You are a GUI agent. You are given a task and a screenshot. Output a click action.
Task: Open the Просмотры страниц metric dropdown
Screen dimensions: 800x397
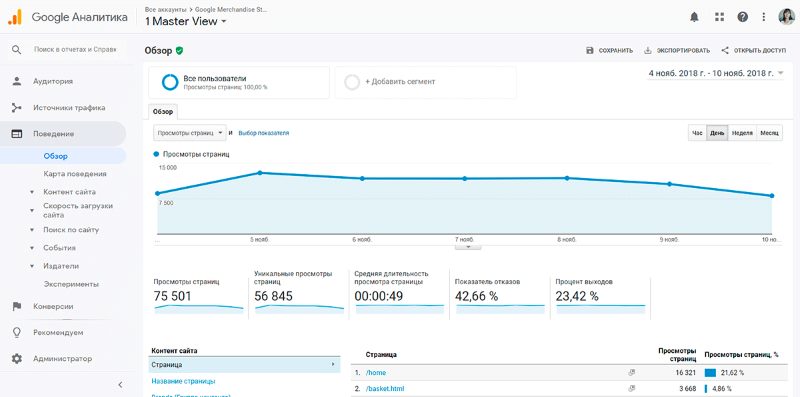[x=190, y=133]
